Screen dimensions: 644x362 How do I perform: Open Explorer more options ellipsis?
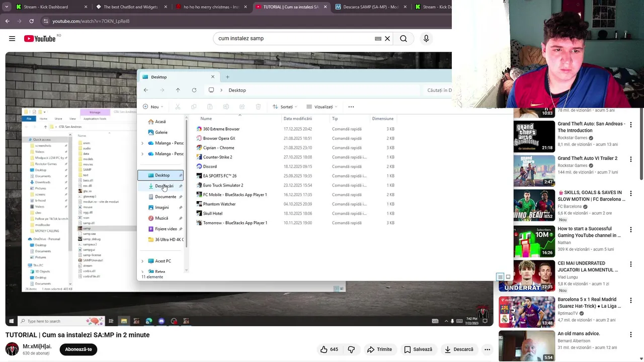351,107
